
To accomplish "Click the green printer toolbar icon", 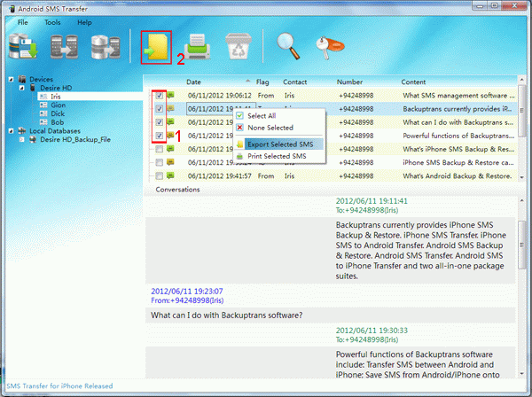I will pos(198,47).
